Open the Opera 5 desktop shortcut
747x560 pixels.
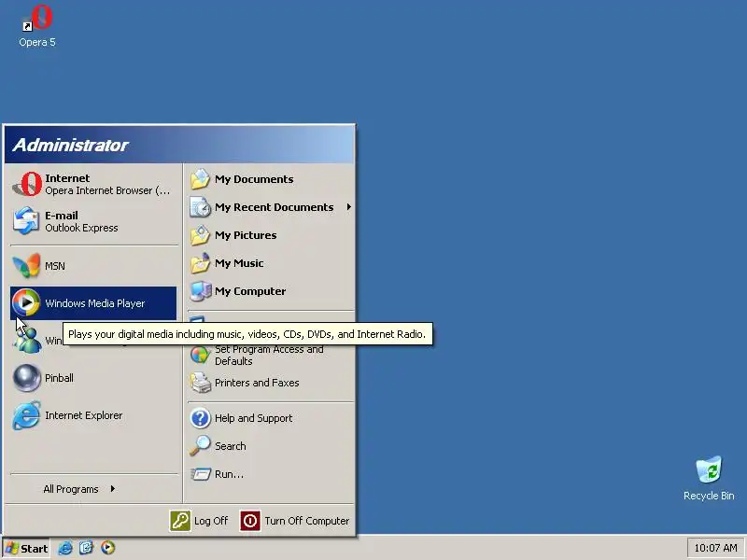click(37, 26)
